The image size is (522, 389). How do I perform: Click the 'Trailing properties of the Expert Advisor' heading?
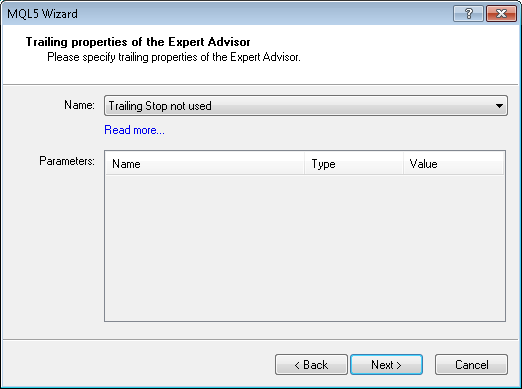pyautogui.click(x=138, y=42)
